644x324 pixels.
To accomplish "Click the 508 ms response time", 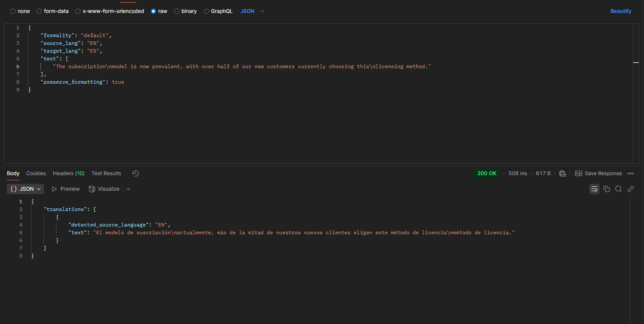I will [x=518, y=173].
